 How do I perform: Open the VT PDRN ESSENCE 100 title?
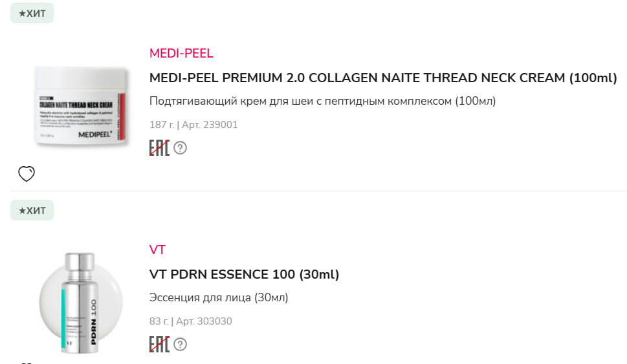coord(244,274)
